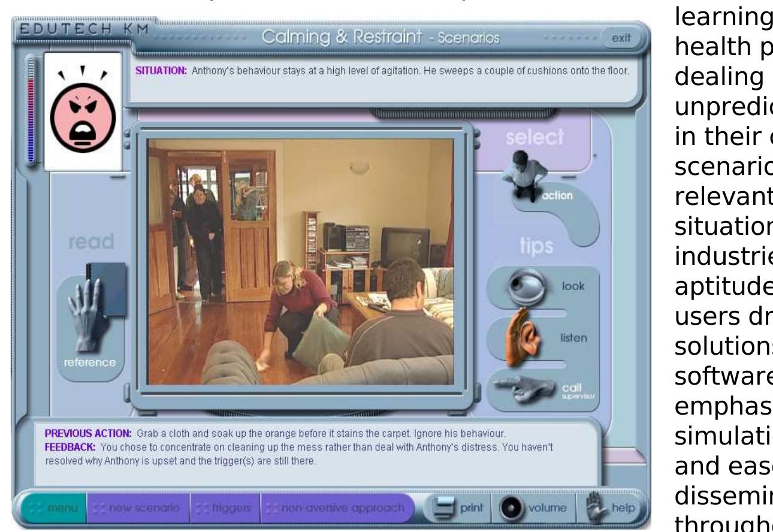Click the printer icon
773x532 pixels.
point(444,509)
